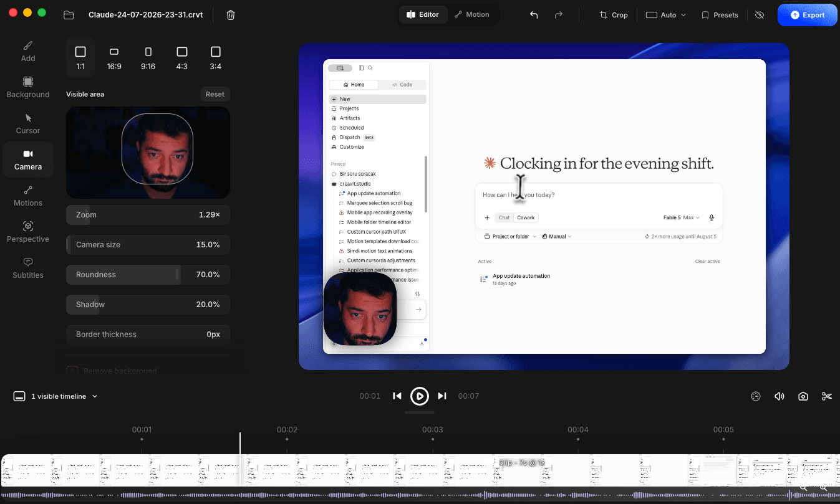Open the project folder icon
Viewport: 840px width, 504px height.
(x=69, y=15)
